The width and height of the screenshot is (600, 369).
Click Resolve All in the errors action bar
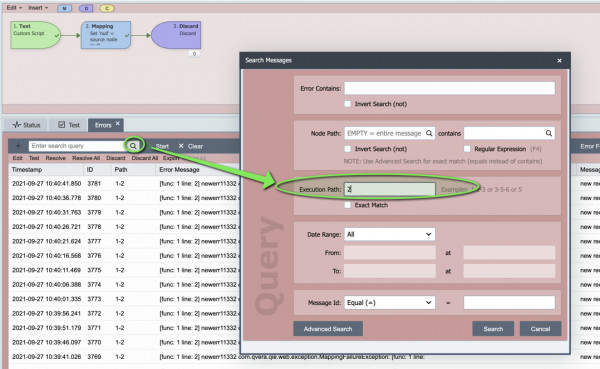click(x=86, y=158)
